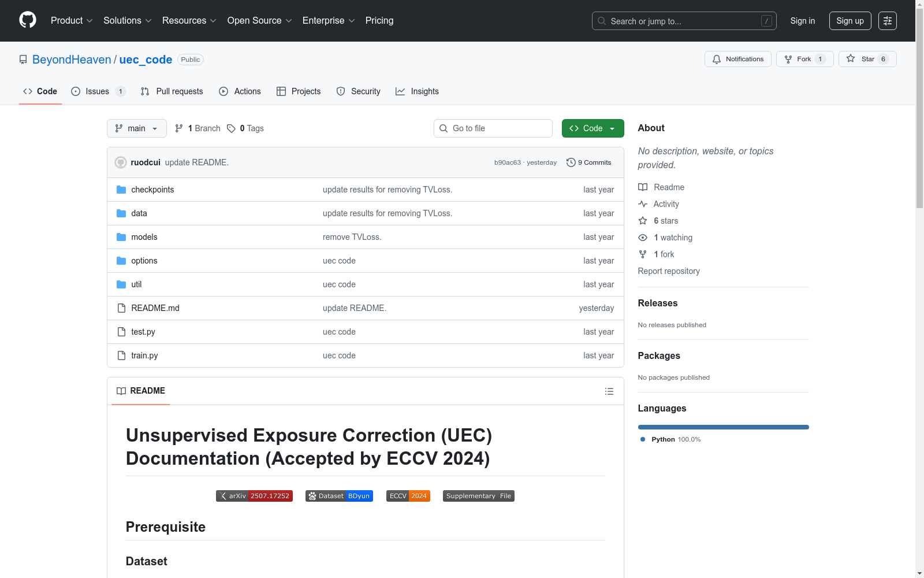
Task: Click the fork icon in Fork button
Action: pyautogui.click(x=788, y=59)
